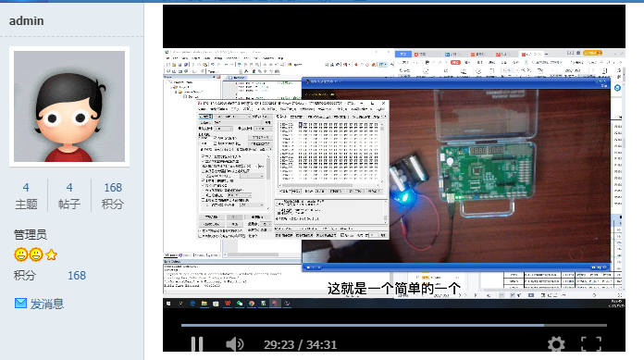Click the admin avatar picture
Screen dimensions: 644x360
[x=69, y=106]
